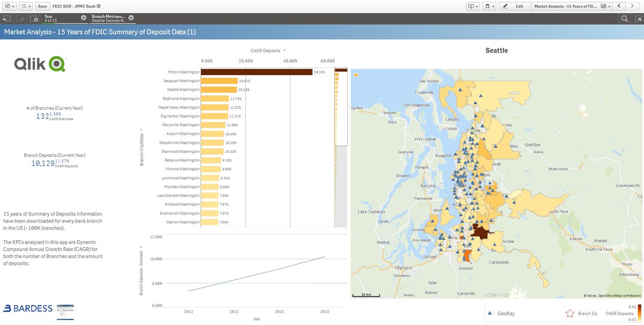Click the Branch Zip legend polygon icon
This screenshot has width=644, height=325.
pos(569,313)
